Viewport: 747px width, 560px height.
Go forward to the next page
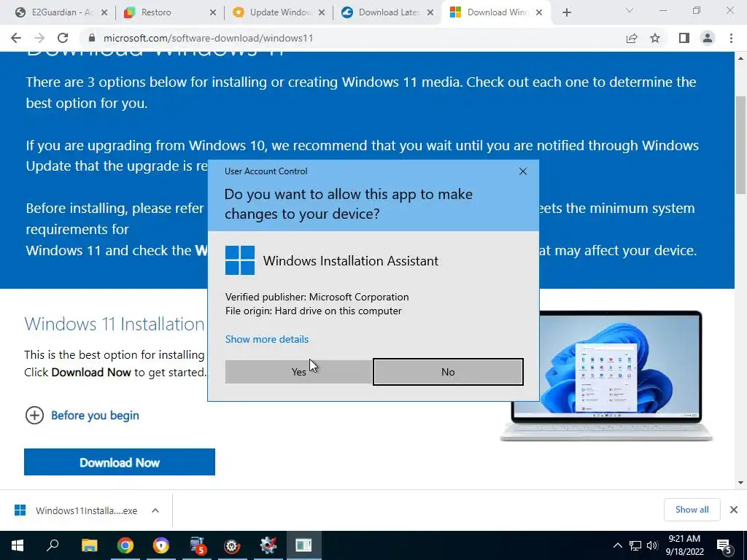click(x=39, y=38)
